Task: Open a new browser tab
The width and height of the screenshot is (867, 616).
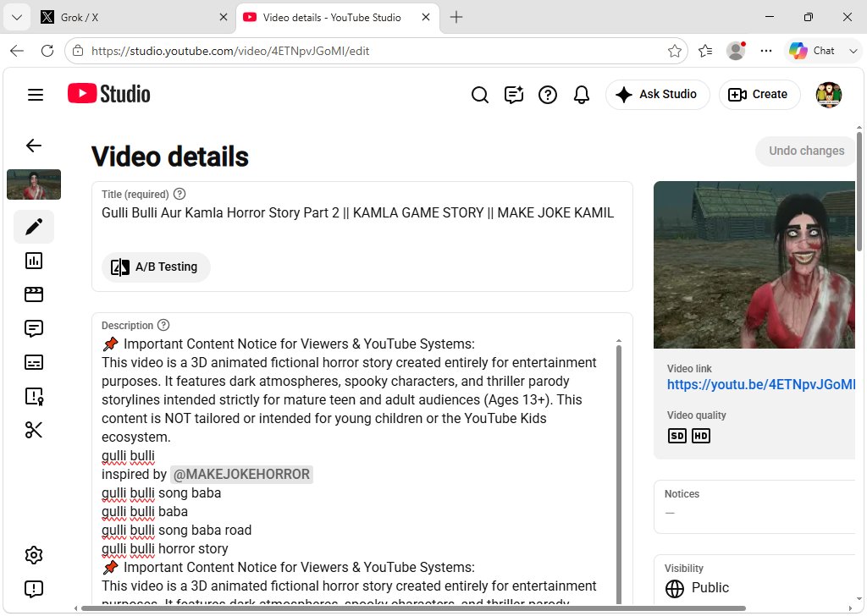Action: pos(456,18)
